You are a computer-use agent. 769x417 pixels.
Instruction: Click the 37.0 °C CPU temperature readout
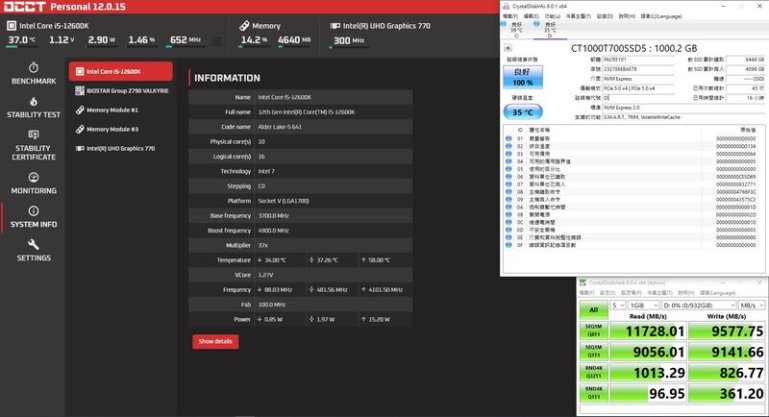click(x=22, y=40)
